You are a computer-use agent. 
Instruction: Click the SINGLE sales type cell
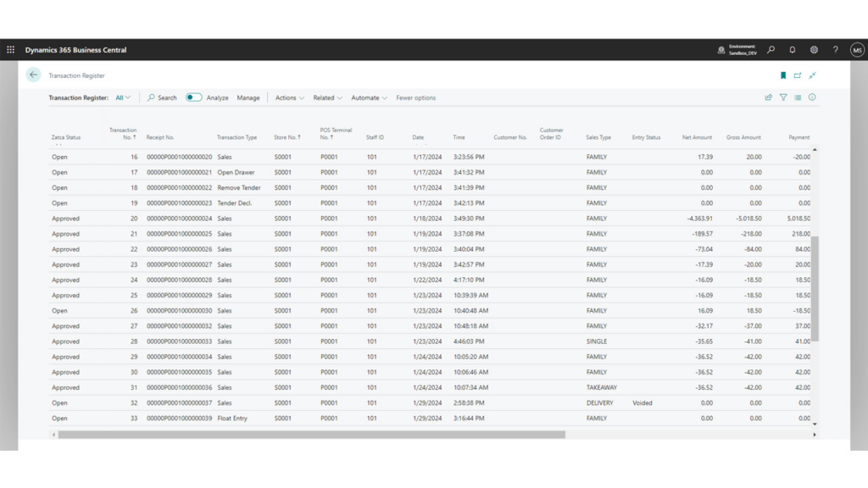pos(597,341)
